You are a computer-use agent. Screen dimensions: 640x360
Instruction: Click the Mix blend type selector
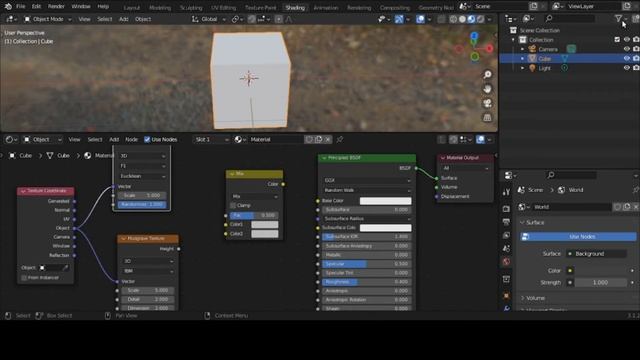(x=254, y=196)
